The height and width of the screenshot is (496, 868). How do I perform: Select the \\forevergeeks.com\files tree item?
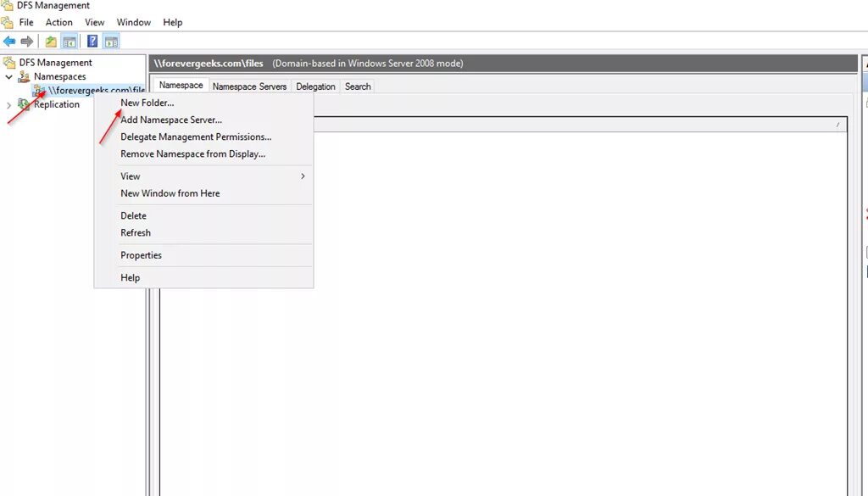click(x=97, y=90)
